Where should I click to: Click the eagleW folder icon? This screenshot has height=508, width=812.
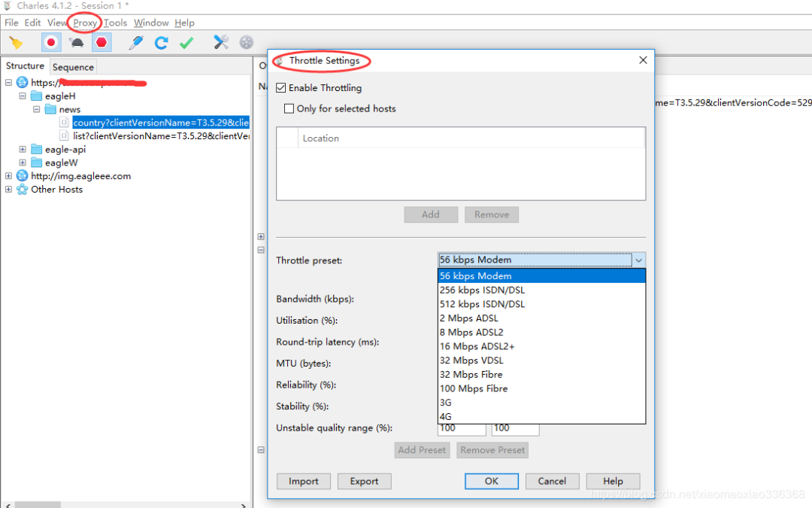click(x=36, y=163)
